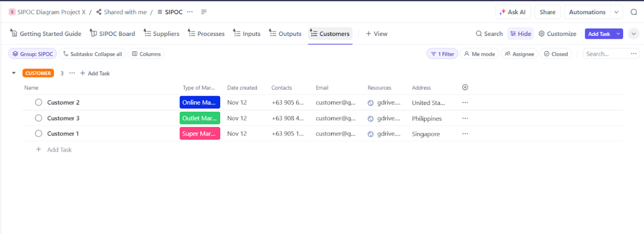Open the SIPOC Board tab
Image resolution: width=644 pixels, height=234 pixels.
point(112,34)
